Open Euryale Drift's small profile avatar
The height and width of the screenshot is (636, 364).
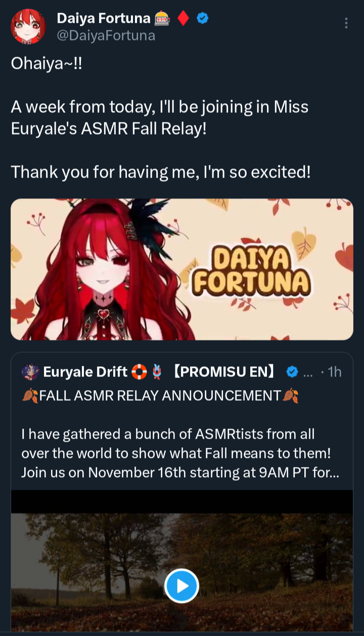click(x=30, y=372)
